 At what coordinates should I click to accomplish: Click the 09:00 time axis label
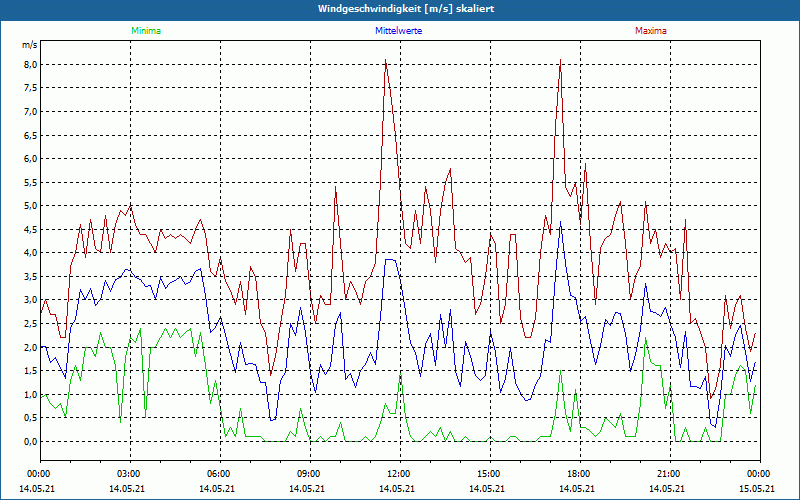[308, 474]
